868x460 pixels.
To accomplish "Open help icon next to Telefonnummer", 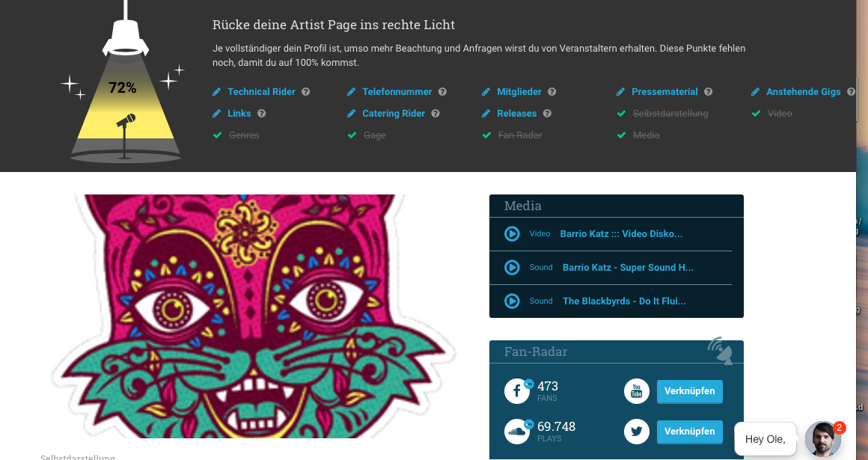I will (x=442, y=92).
